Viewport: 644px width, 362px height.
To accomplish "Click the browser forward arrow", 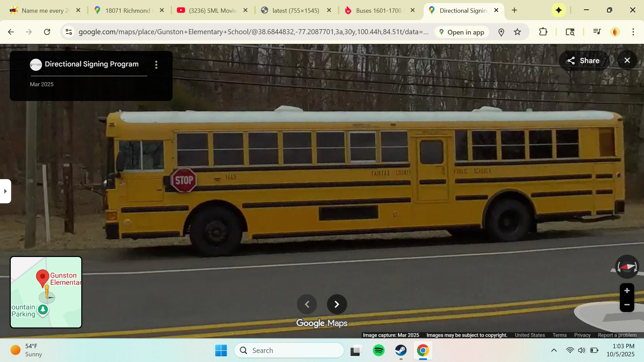I will 29,32.
